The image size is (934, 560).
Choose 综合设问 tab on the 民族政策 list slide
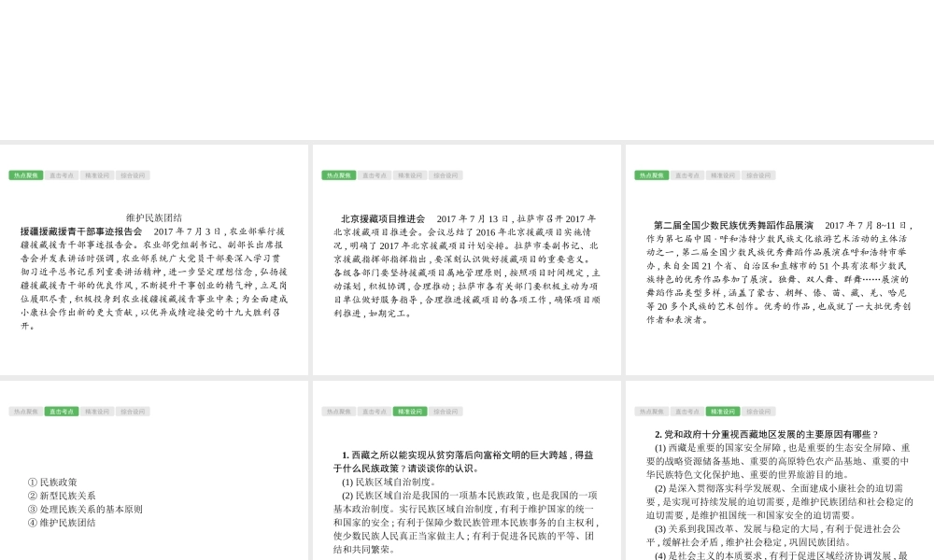pyautogui.click(x=133, y=412)
